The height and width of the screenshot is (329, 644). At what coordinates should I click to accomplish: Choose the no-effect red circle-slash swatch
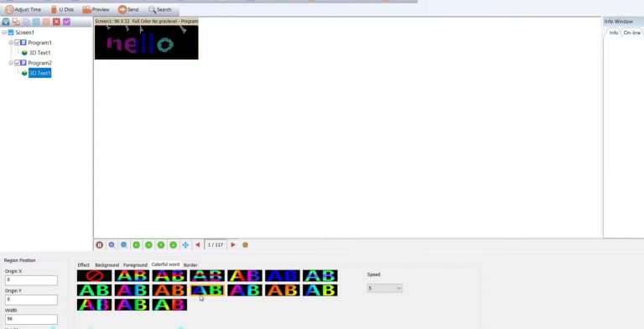click(94, 275)
